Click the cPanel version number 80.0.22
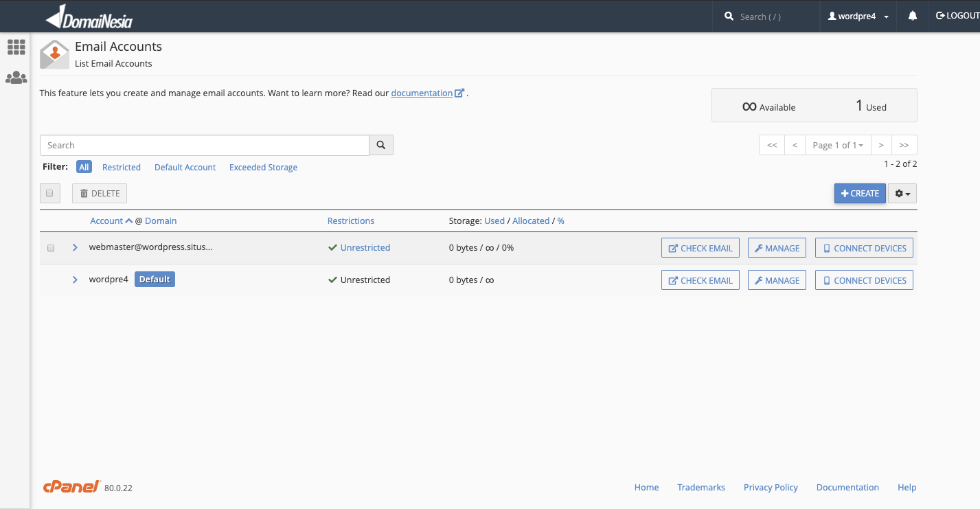Viewport: 980px width, 509px height. [118, 488]
